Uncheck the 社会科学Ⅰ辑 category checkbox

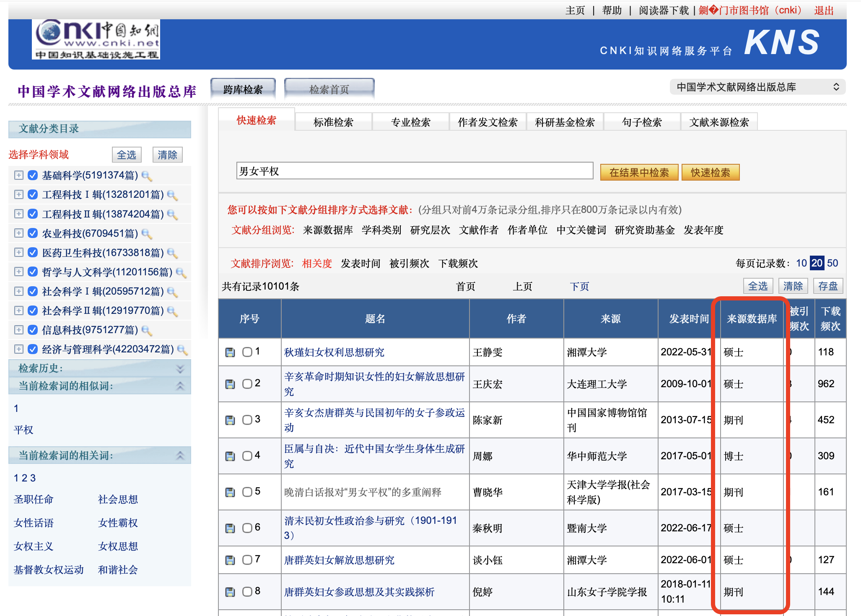pos(33,291)
